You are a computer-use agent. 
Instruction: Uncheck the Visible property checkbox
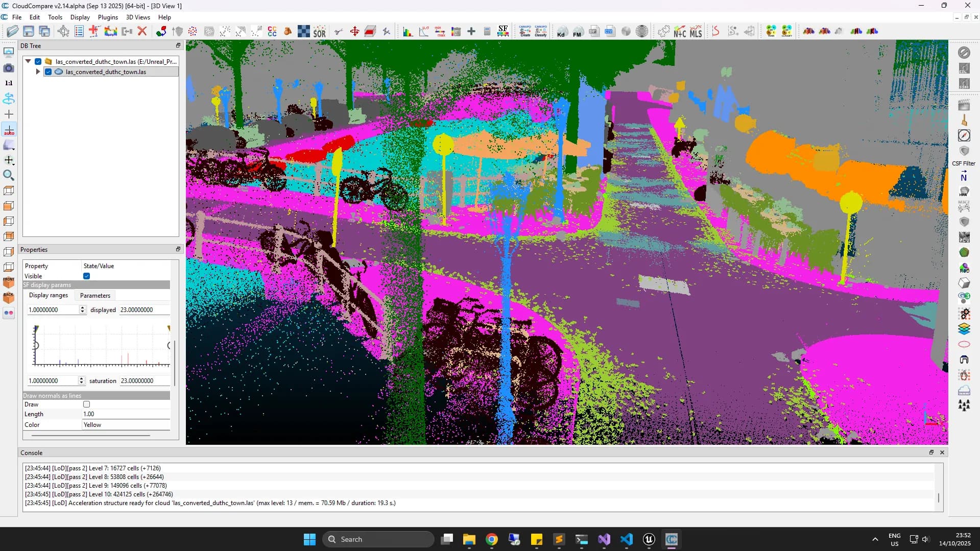click(87, 276)
